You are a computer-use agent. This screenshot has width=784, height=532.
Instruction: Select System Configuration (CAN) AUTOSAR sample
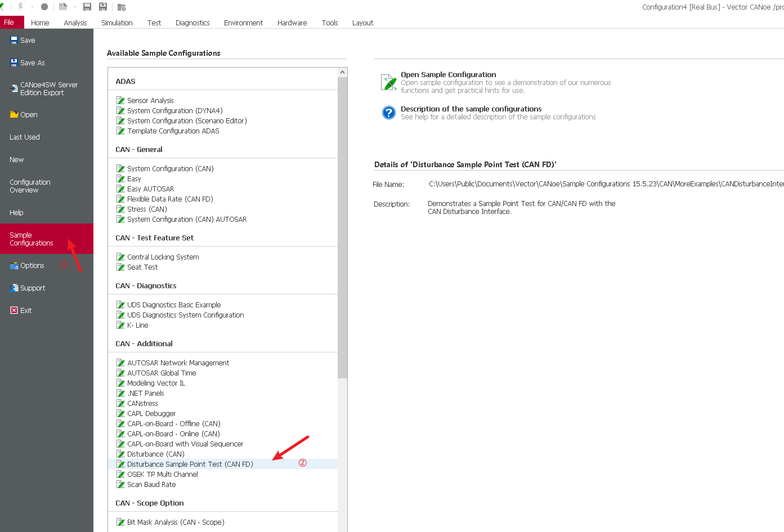[187, 220]
